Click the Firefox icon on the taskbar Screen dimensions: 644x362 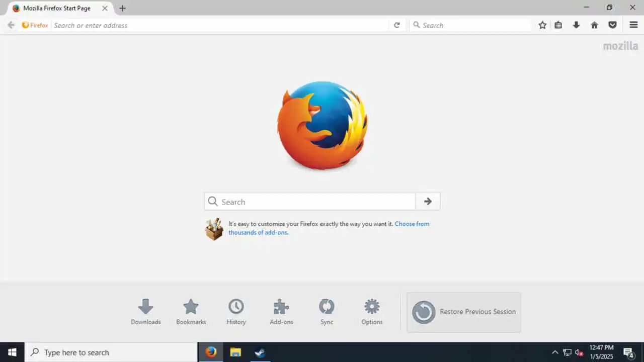coord(211,352)
